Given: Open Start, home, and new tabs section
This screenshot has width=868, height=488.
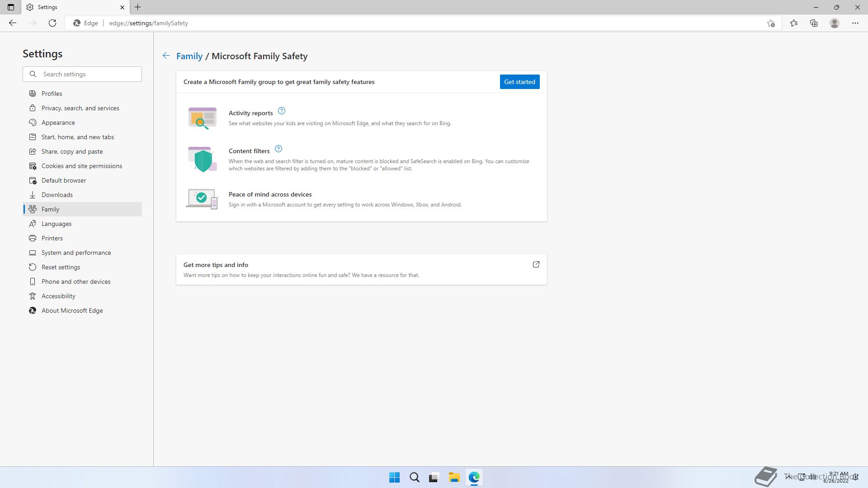Looking at the screenshot, I should click(82, 137).
